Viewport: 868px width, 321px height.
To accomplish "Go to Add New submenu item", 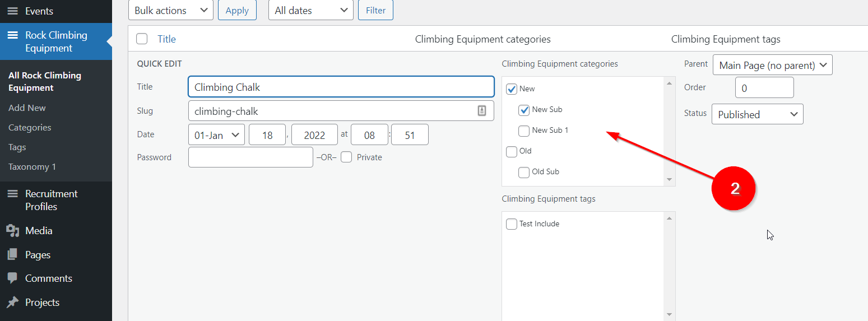I will pyautogui.click(x=27, y=108).
